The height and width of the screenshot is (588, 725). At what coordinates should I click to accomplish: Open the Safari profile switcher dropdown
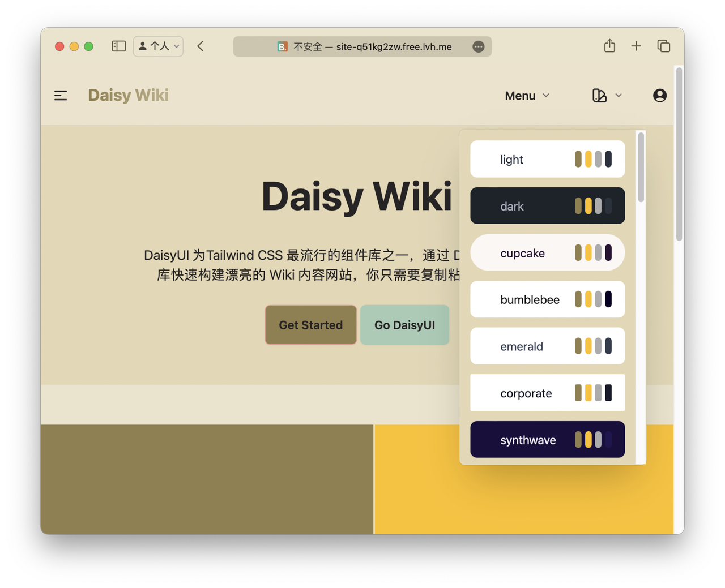coord(158,46)
